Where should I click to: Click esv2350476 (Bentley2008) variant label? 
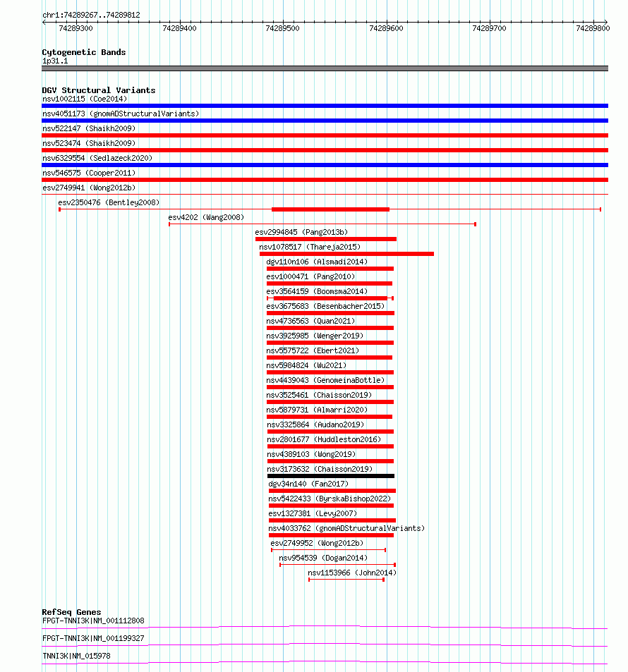109,202
